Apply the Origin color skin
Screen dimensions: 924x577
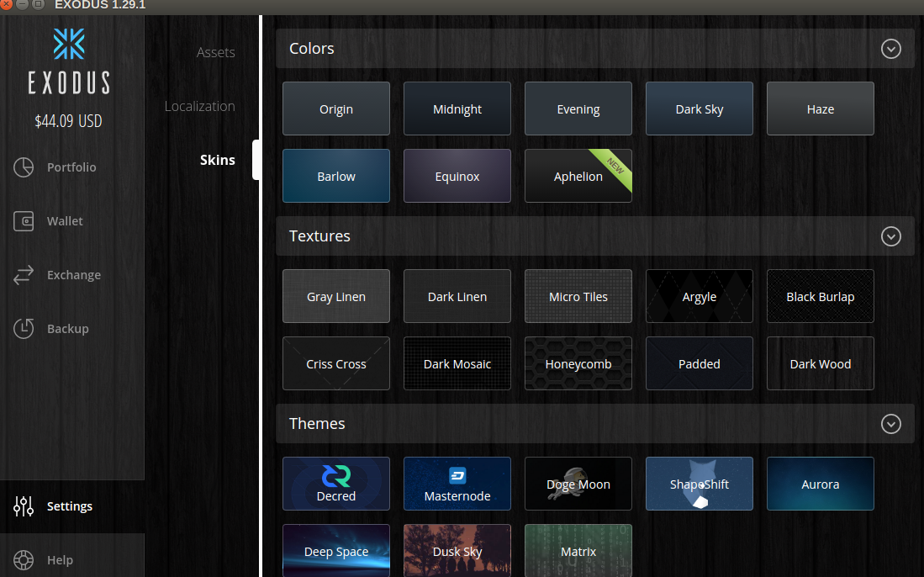coord(336,109)
